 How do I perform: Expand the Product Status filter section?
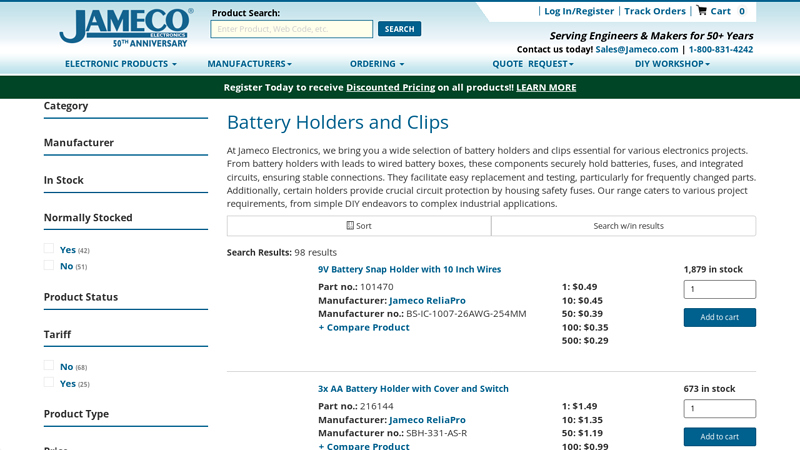[126, 297]
